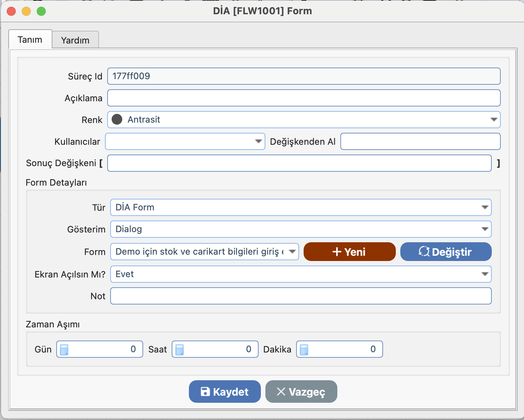Open the Ekran Açılsın Mı dropdown
Screen dimensions: 524x420
[x=485, y=274]
